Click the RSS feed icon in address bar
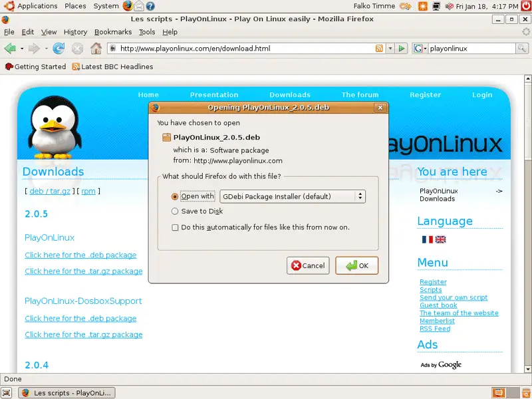The height and width of the screenshot is (399, 532). tap(379, 49)
